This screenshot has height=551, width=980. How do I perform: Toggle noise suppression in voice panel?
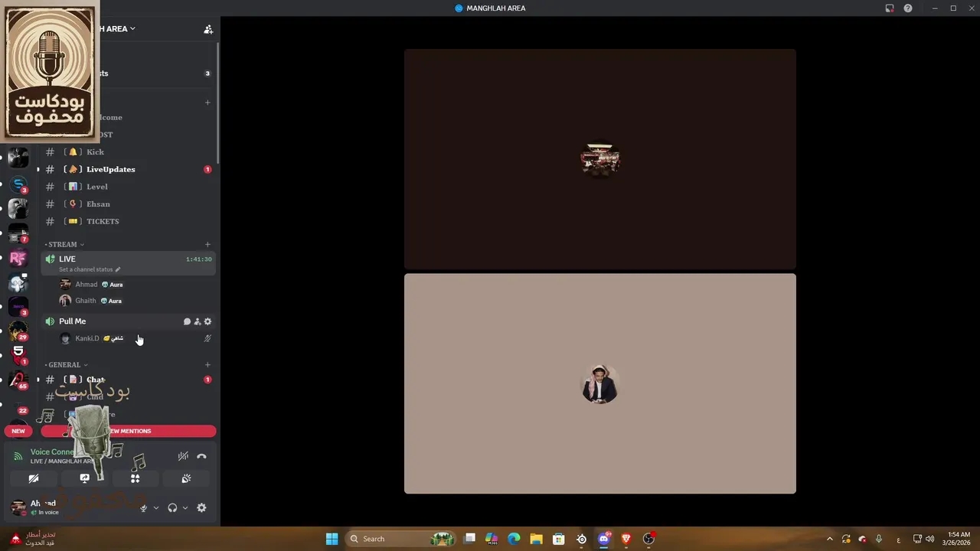[x=183, y=456]
